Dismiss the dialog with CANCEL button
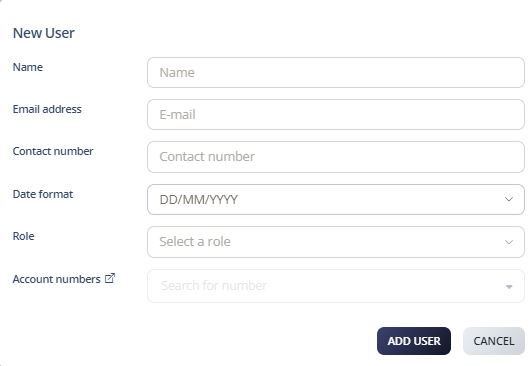Screen dimensions: 531x366 (494, 341)
